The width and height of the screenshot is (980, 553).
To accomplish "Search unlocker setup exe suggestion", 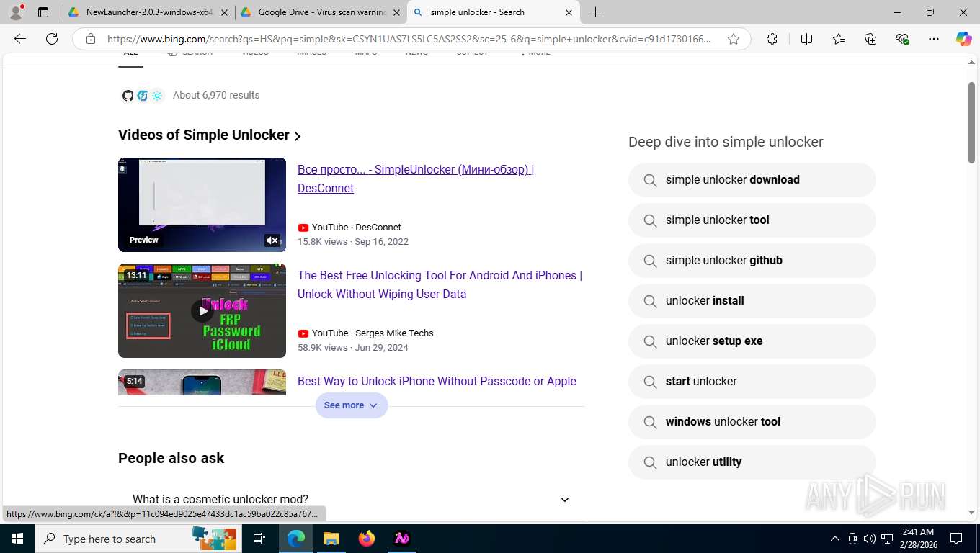I will (752, 341).
